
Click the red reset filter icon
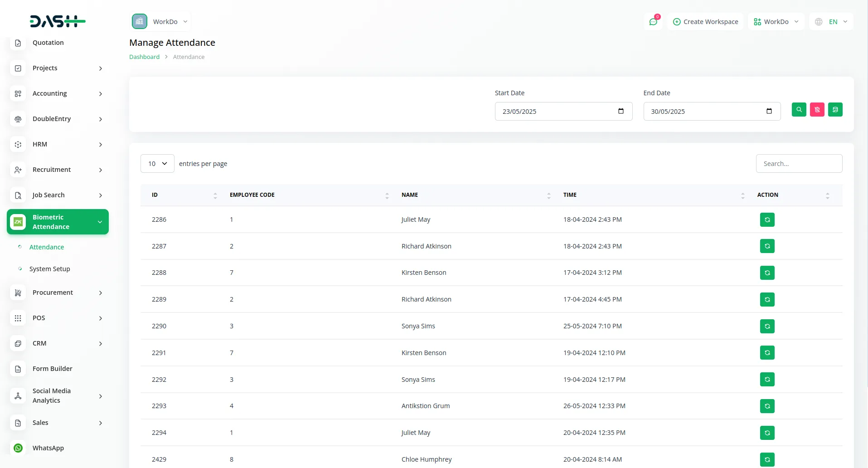[817, 110]
